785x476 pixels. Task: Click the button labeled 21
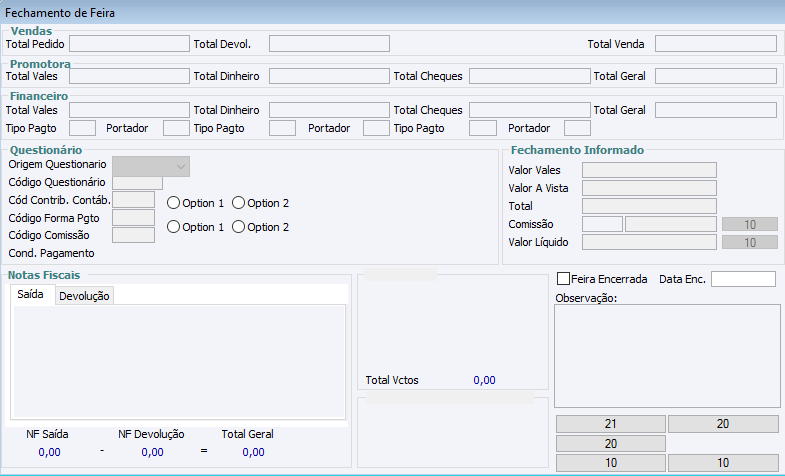(611, 424)
